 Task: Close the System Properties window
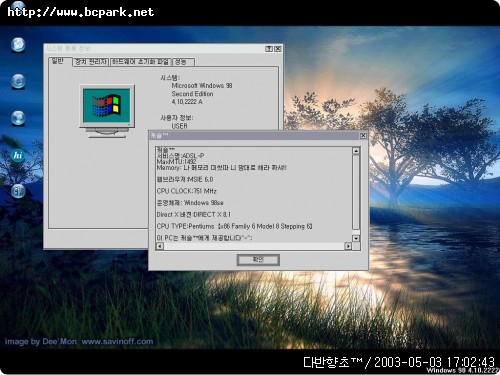point(278,49)
